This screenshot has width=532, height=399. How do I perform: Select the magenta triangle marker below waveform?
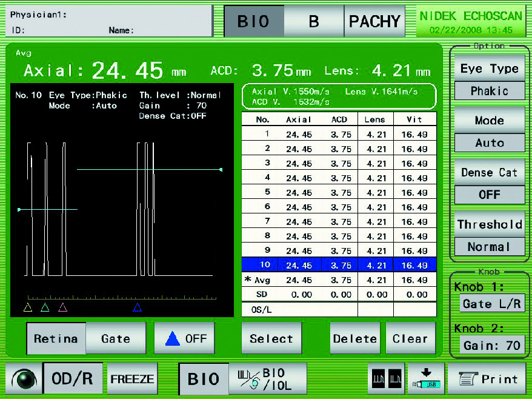[x=63, y=307]
